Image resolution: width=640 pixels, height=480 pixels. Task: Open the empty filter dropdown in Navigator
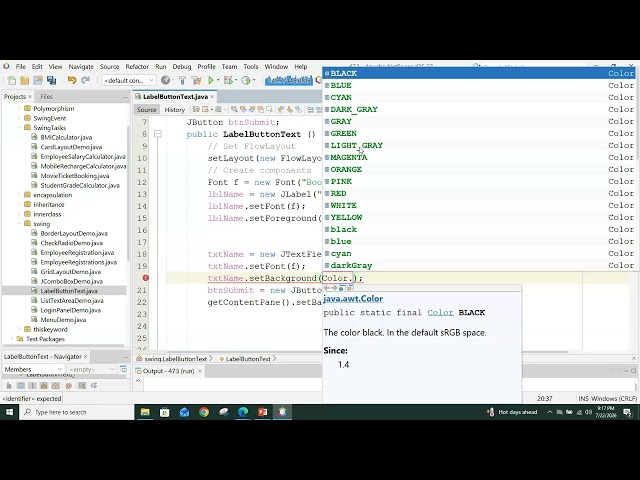pyautogui.click(x=92, y=369)
